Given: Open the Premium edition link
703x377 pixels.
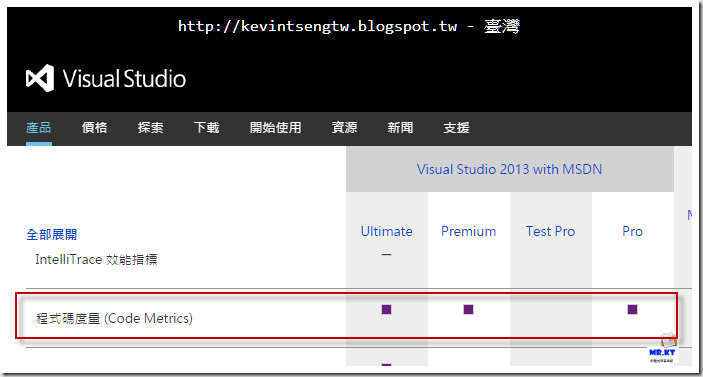Looking at the screenshot, I should [469, 231].
